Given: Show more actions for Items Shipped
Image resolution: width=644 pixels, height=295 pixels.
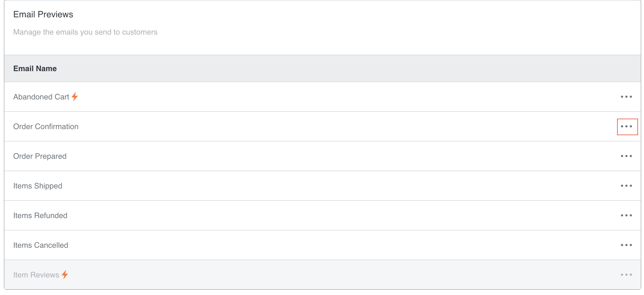Looking at the screenshot, I should 626,186.
